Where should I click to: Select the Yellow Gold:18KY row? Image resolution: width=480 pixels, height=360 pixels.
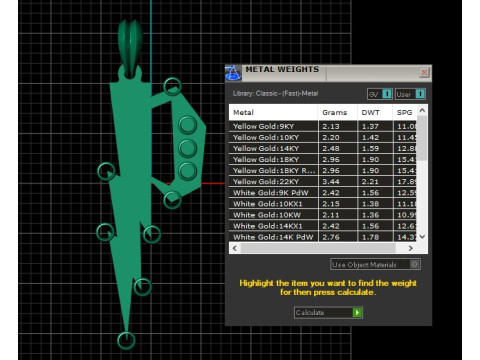323,159
